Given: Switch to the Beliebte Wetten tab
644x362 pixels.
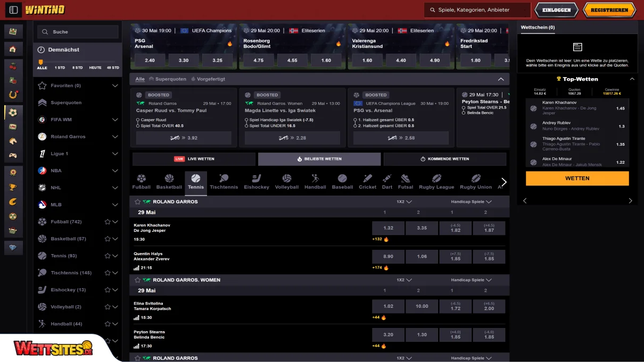Looking at the screenshot, I should pos(319,159).
